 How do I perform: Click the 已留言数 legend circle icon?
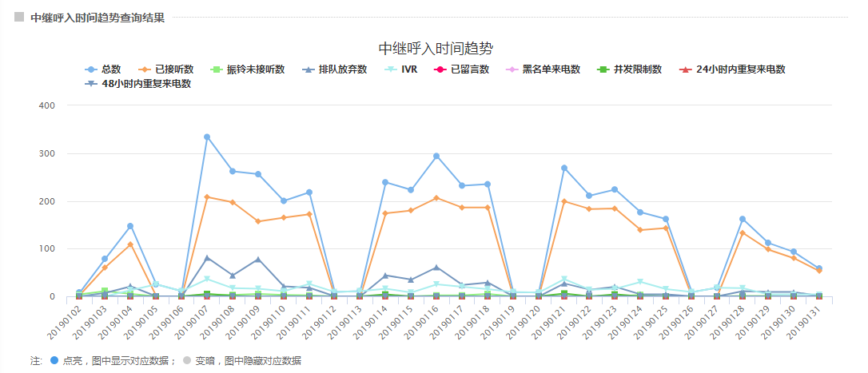click(x=440, y=69)
